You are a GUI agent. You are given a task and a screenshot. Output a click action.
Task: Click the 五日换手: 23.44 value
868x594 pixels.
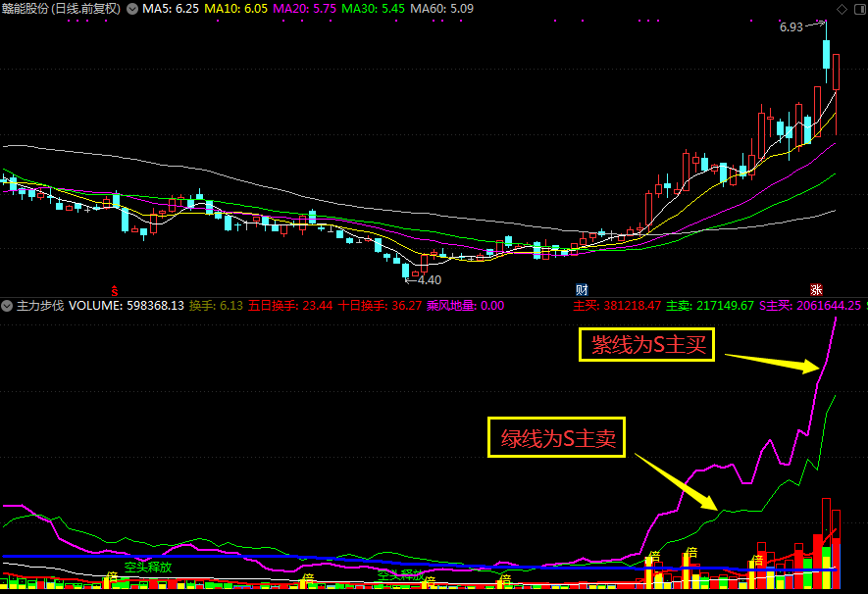click(290, 306)
